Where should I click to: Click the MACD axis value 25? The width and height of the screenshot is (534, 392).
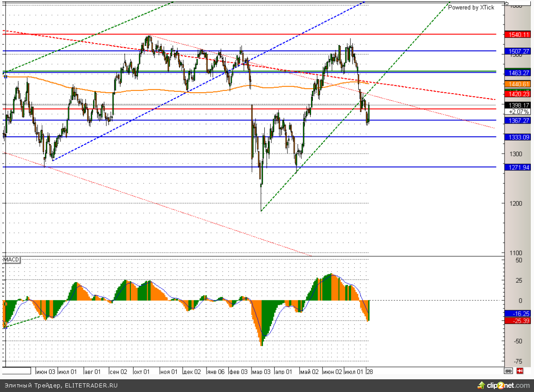519,280
